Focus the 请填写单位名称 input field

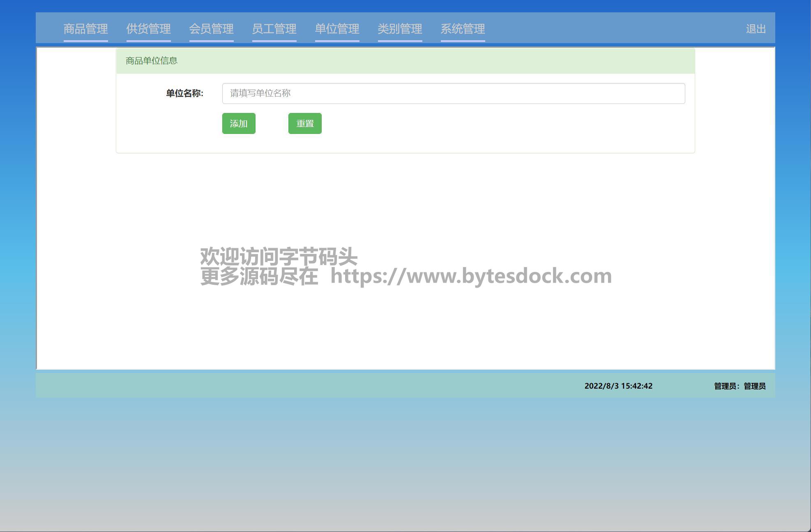(453, 93)
